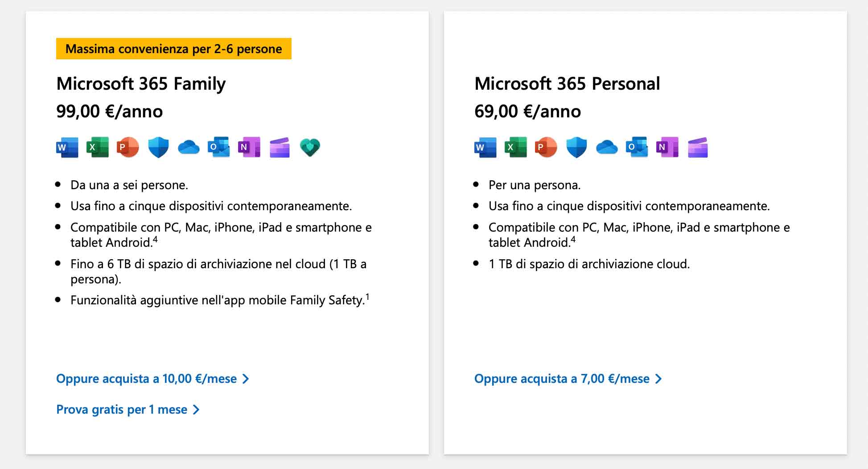Viewport: 868px width, 469px height.
Task: Click the Word icon in Family plan
Action: tap(67, 147)
